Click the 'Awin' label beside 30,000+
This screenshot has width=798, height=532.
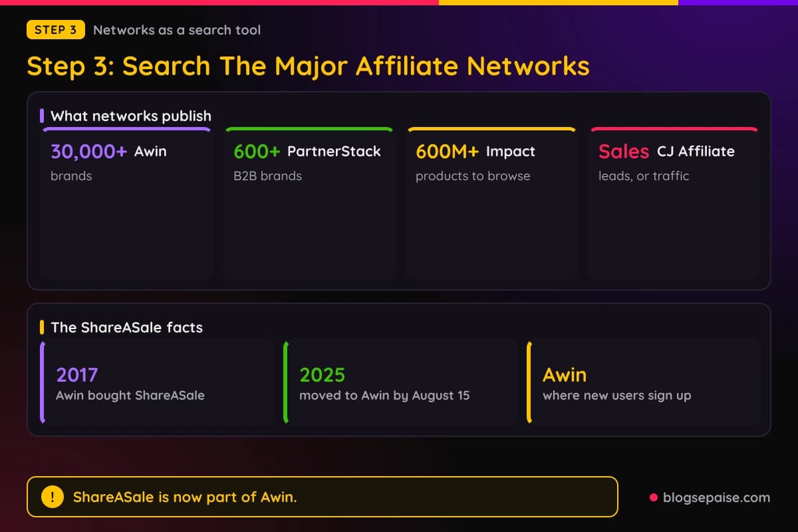(150, 152)
